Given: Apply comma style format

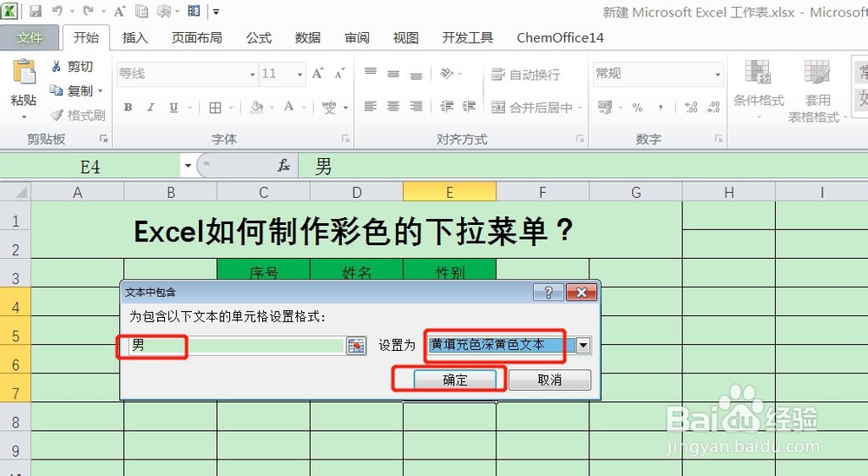Looking at the screenshot, I should (661, 108).
